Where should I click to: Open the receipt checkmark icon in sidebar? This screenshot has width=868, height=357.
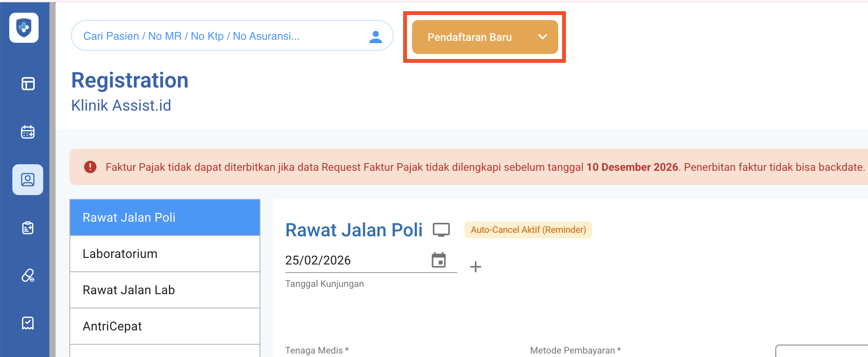pyautogui.click(x=28, y=323)
